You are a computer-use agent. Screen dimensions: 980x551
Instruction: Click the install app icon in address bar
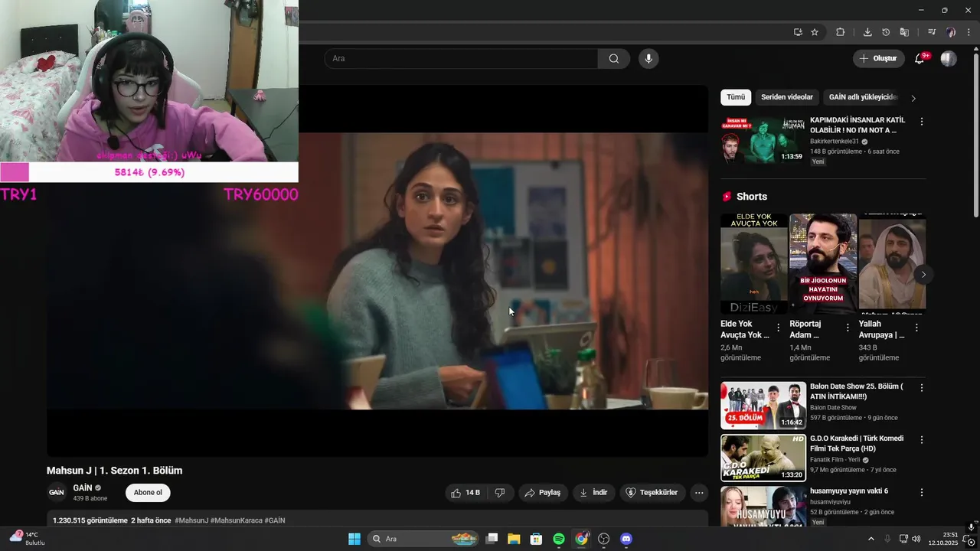pyautogui.click(x=798, y=32)
